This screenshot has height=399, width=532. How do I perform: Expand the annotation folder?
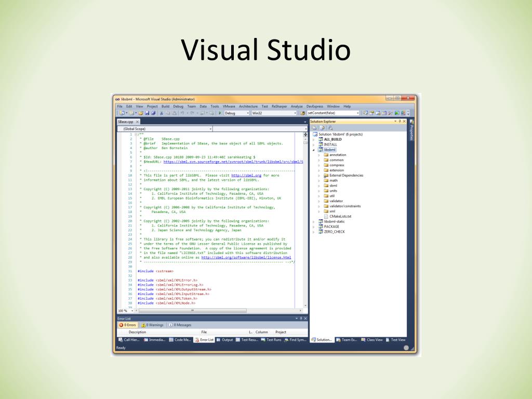[319, 155]
